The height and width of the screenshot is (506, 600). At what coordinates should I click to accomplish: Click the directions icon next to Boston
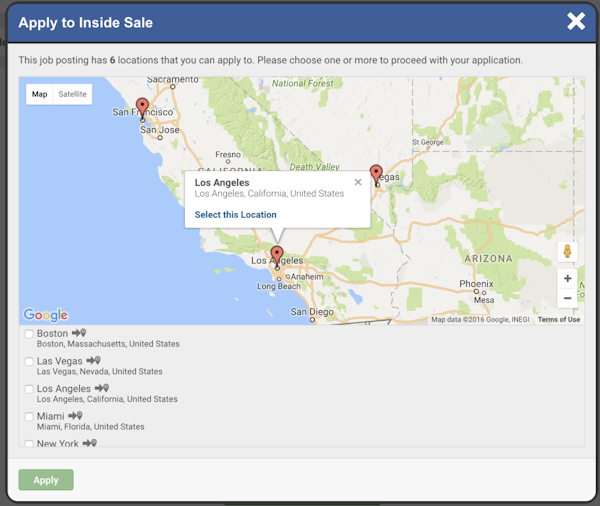point(79,333)
